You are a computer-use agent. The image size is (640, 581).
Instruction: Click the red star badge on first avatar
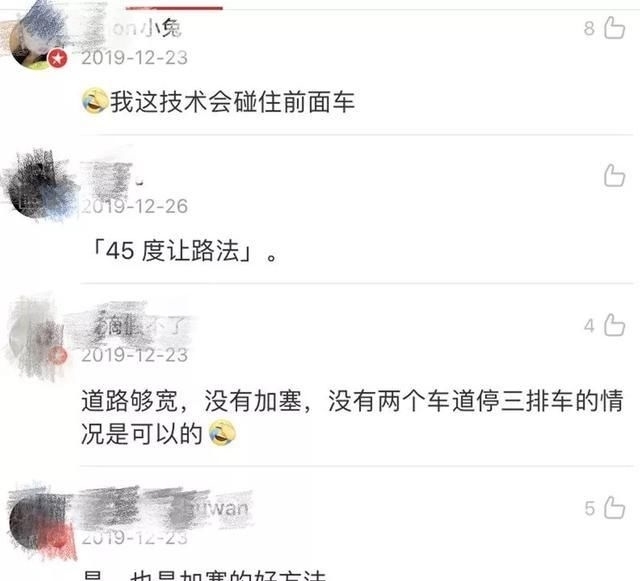[x=58, y=58]
